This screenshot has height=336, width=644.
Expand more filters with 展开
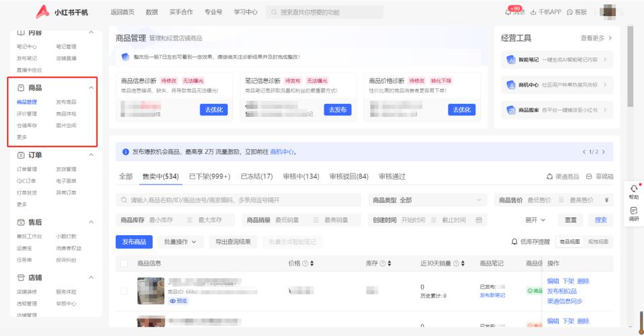click(x=535, y=220)
